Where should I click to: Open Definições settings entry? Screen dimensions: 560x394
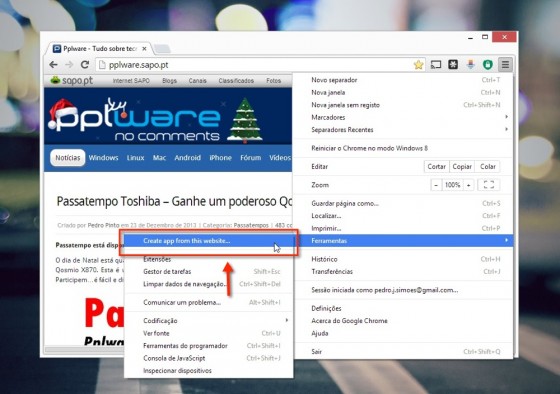tap(403, 308)
